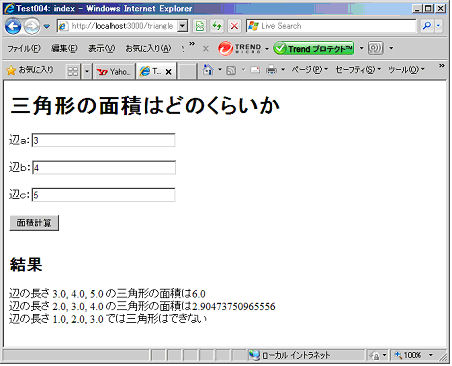Close the Trend toolbar with X
This screenshot has height=366, width=452.
click(x=206, y=49)
